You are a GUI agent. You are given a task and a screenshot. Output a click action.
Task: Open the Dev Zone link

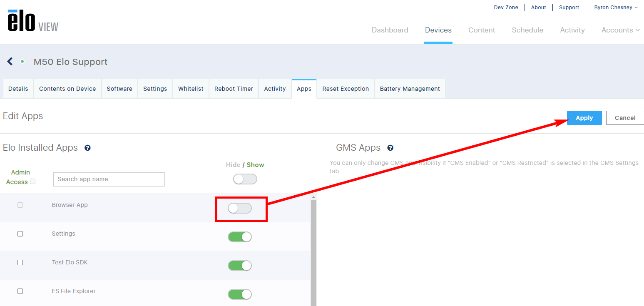[506, 7]
